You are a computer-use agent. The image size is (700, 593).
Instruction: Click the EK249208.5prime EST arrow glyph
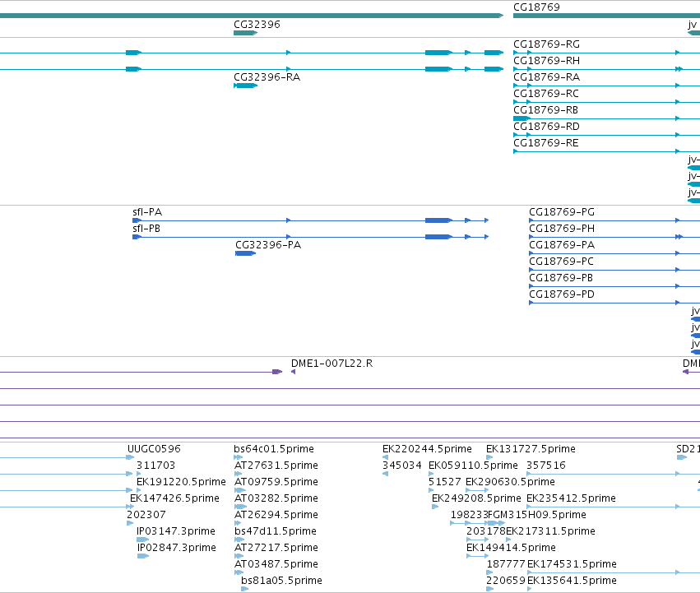tap(435, 507)
